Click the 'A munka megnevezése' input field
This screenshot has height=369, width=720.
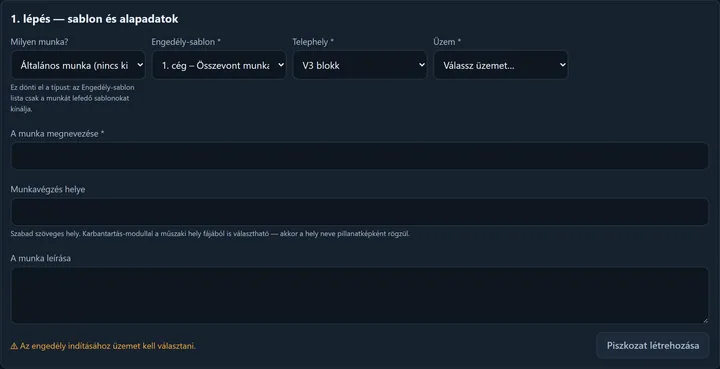click(360, 156)
